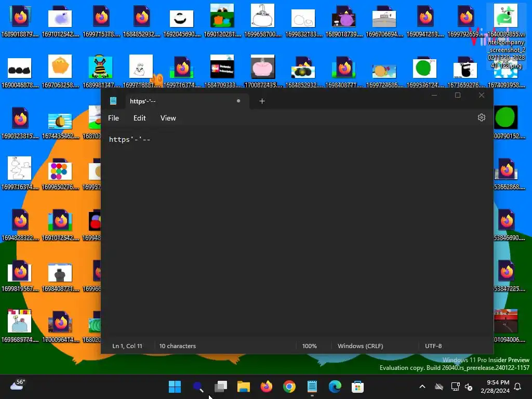The height and width of the screenshot is (399, 532).
Task: Click the 100% zoom level in status bar
Action: point(310,346)
